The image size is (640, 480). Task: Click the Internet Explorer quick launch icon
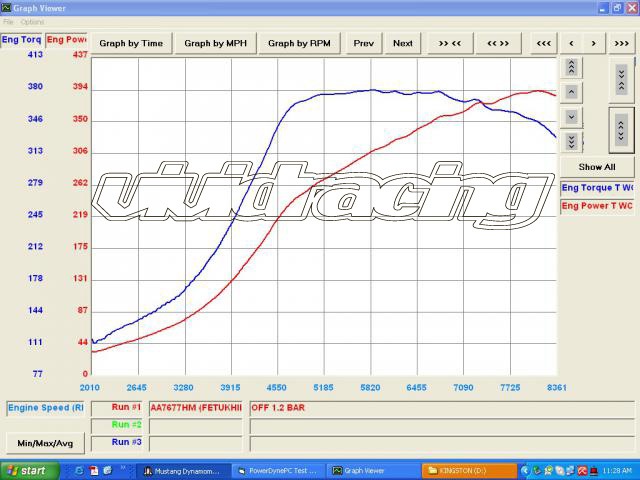79,471
